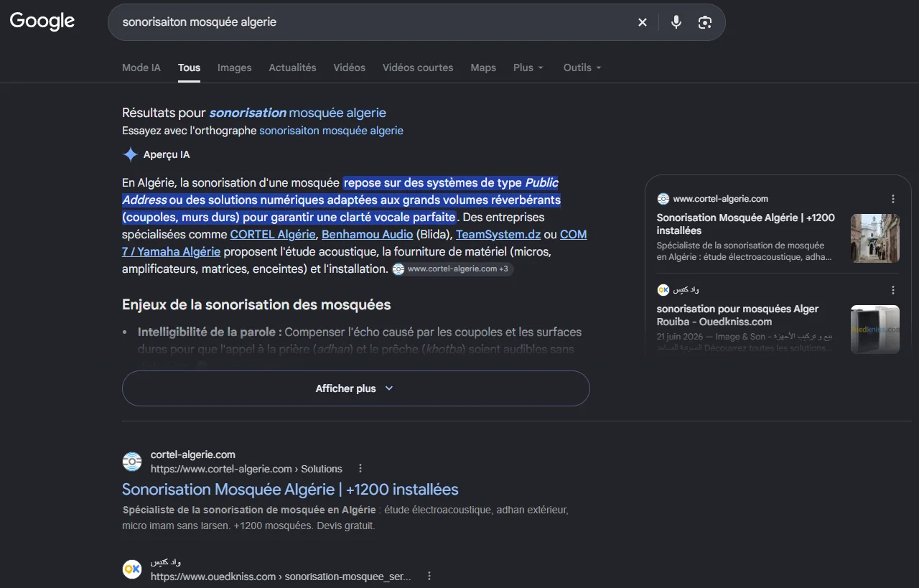Viewport: 919px width, 588px height.
Task: Open options menu for Ouedkniss sidebar card
Action: pyautogui.click(x=893, y=290)
